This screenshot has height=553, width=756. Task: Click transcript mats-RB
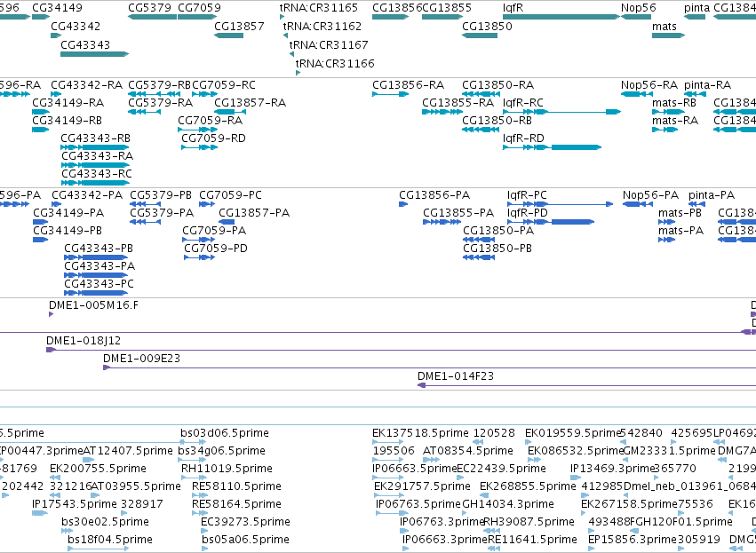tap(667, 112)
